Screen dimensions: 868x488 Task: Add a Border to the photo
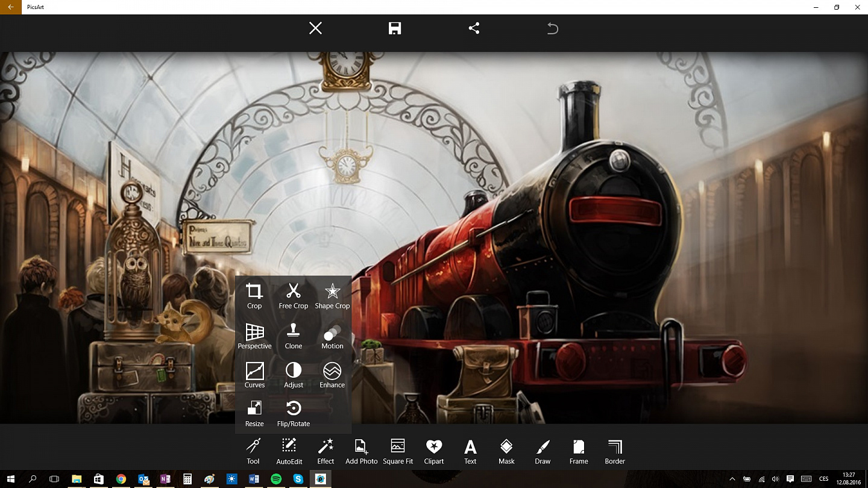(x=615, y=452)
